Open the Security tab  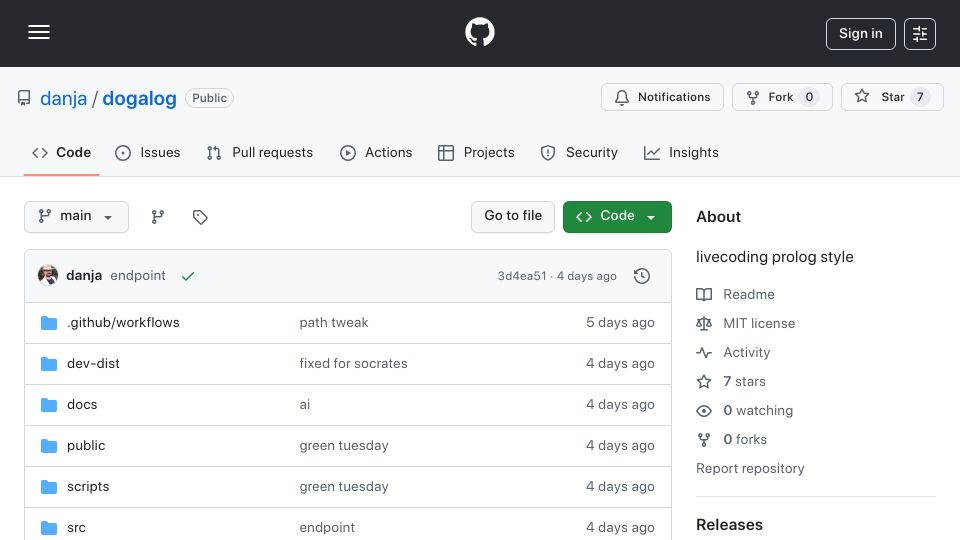(x=579, y=152)
